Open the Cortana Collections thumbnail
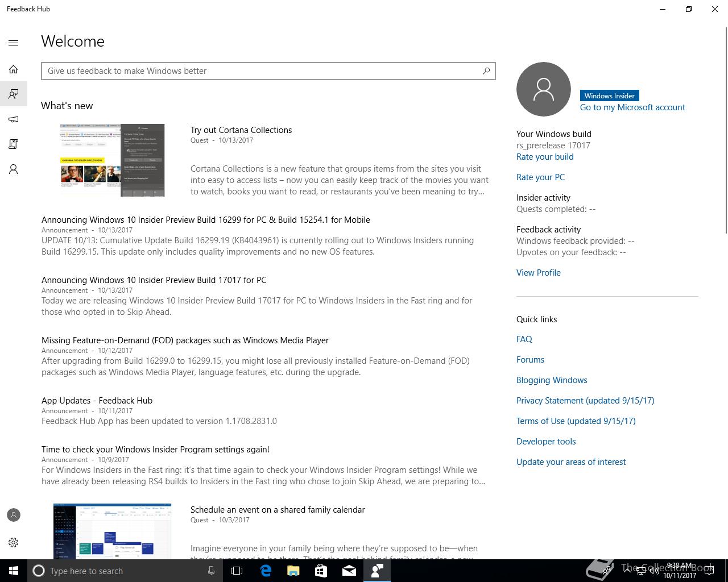728x582 pixels. (112, 160)
